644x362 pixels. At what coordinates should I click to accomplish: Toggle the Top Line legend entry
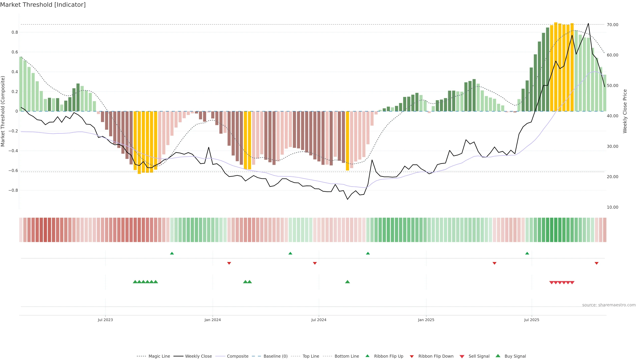point(311,356)
